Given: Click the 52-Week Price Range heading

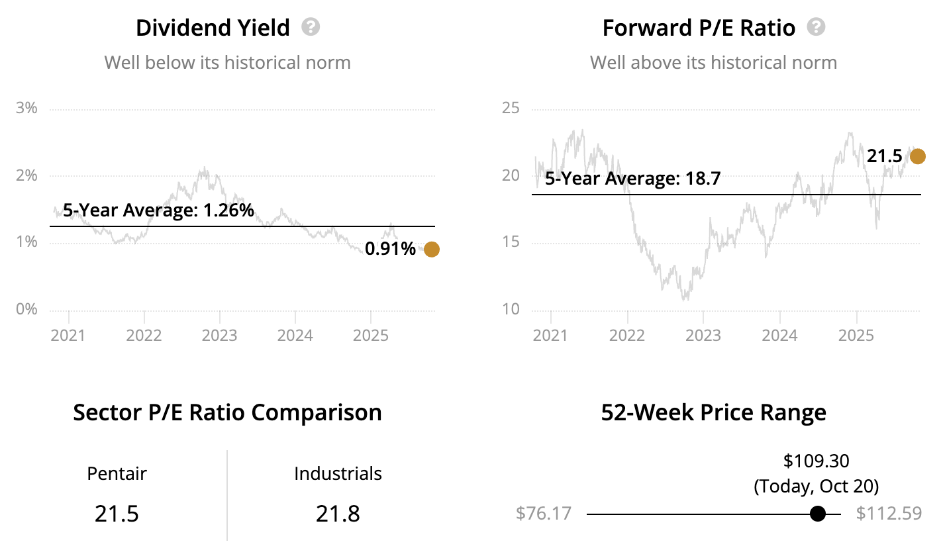Looking at the screenshot, I should pos(713,412).
